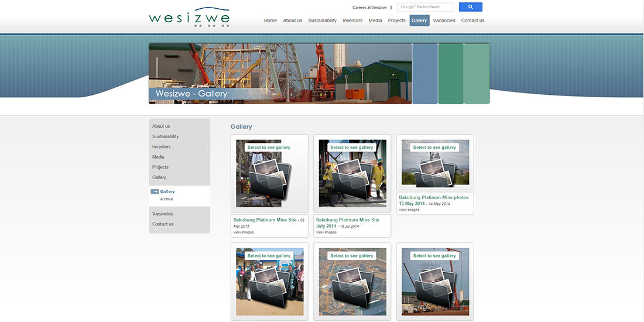
Task: Open folder icon on the aerial view gallery
Action: (x=352, y=287)
